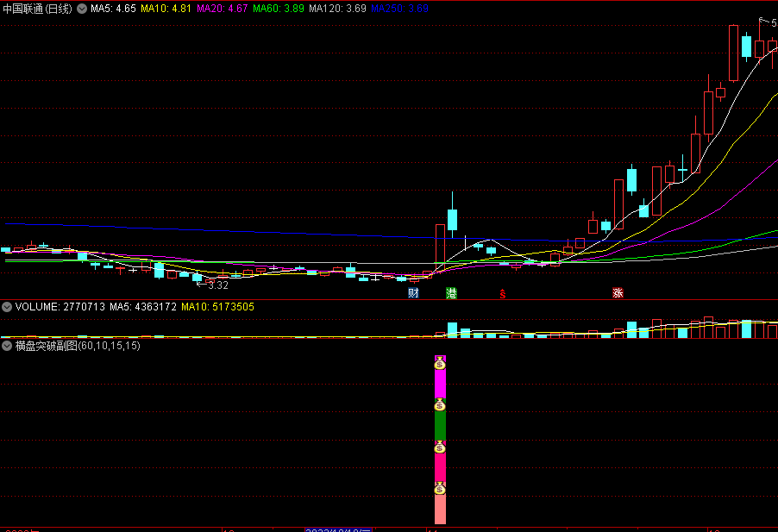Screen dimensions: 778x532
Task: Click the 3.32 lowest price label
Action: (x=218, y=285)
